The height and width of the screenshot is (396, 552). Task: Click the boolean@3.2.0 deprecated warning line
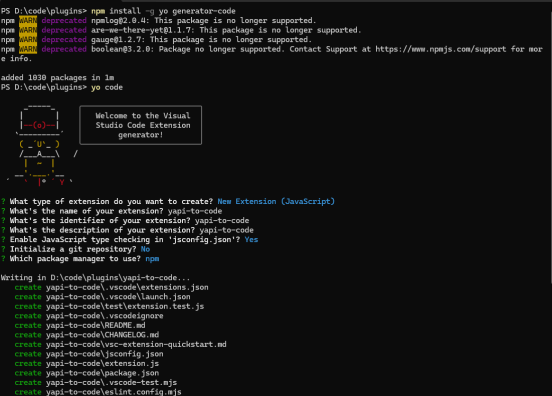pos(271,54)
